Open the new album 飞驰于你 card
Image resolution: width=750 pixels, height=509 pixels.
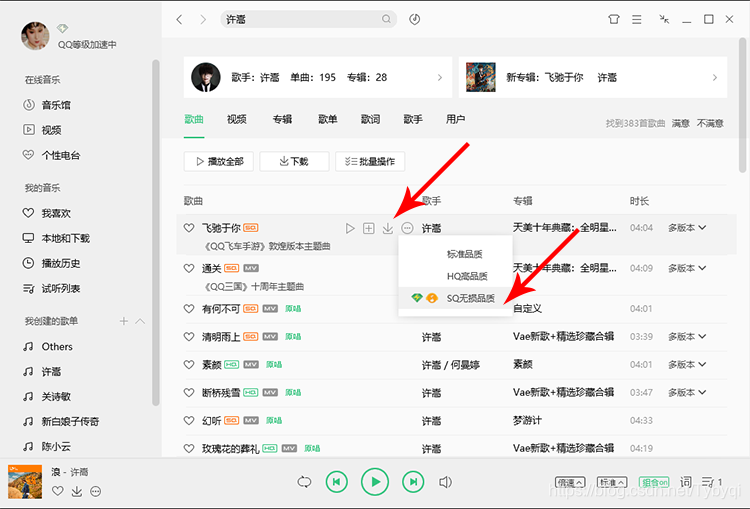pos(593,77)
